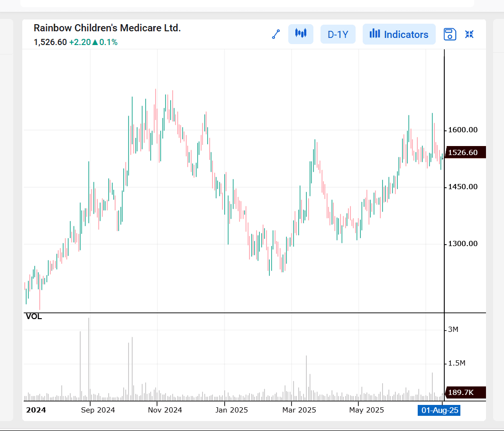
Task: Click the 1600.00 price axis label
Action: pyautogui.click(x=463, y=130)
